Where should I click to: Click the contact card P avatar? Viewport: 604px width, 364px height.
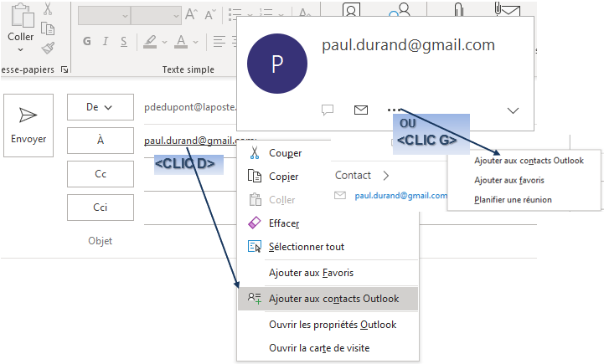[x=277, y=64]
